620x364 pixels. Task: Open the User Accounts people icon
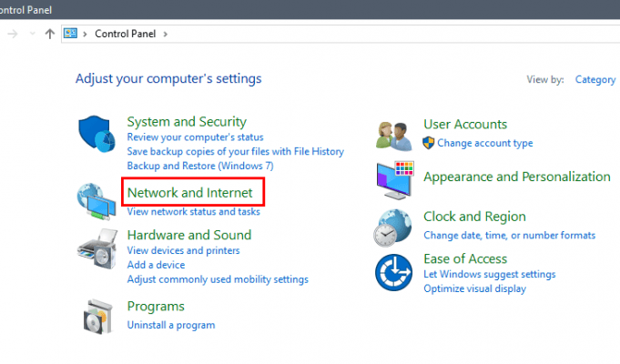point(394,136)
